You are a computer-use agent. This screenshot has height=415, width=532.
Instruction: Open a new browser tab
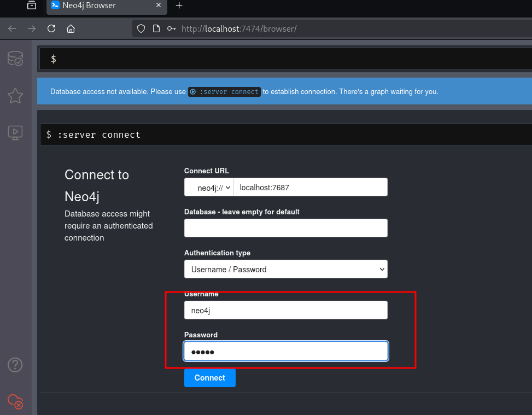179,5
